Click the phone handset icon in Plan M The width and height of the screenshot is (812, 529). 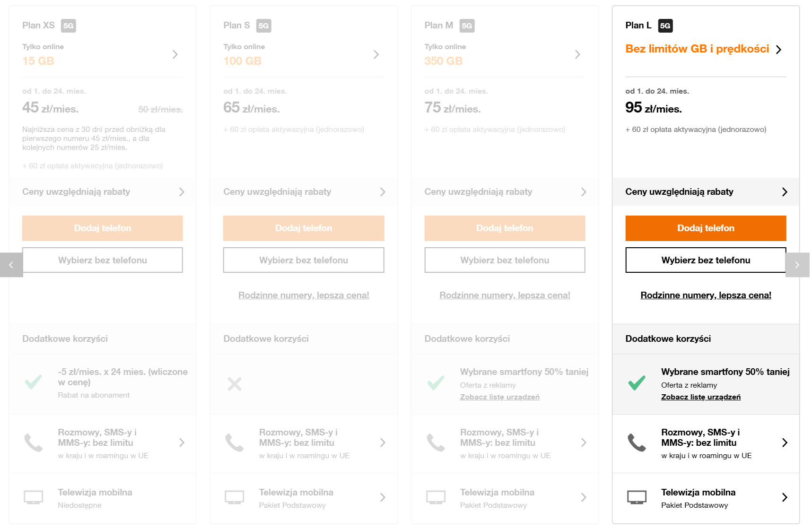(x=436, y=442)
